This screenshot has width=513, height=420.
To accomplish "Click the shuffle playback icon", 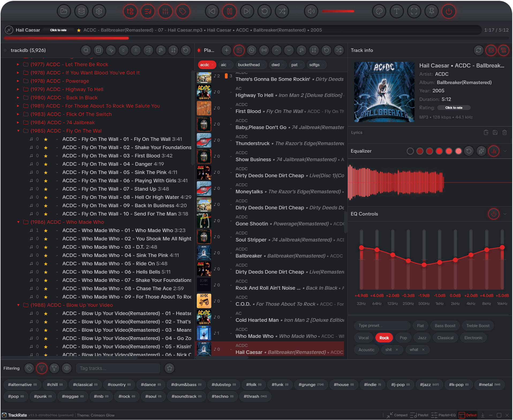I will (282, 11).
